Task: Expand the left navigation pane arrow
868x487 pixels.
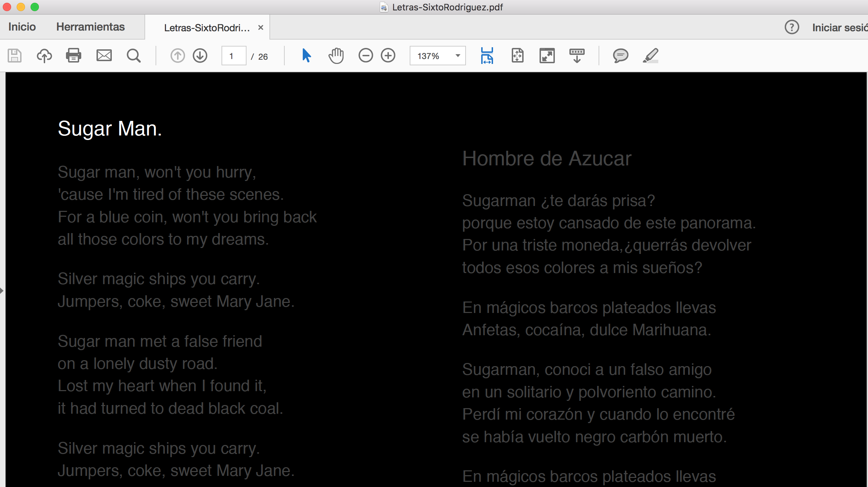Action: click(2, 290)
